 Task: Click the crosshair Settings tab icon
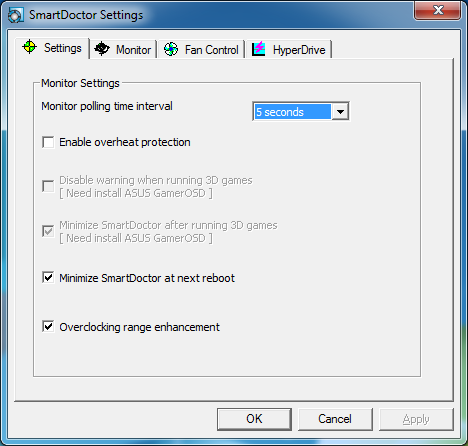[x=29, y=47]
